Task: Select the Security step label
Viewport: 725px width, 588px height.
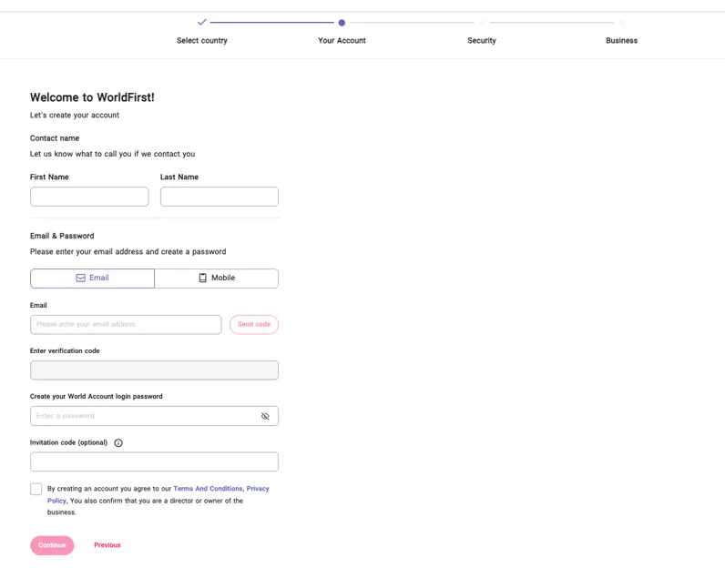Action: [482, 41]
